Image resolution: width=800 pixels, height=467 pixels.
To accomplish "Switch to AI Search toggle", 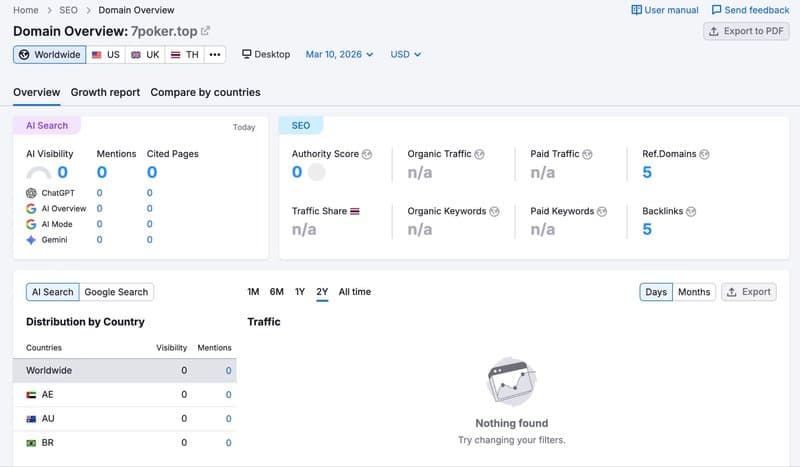I will click(53, 292).
